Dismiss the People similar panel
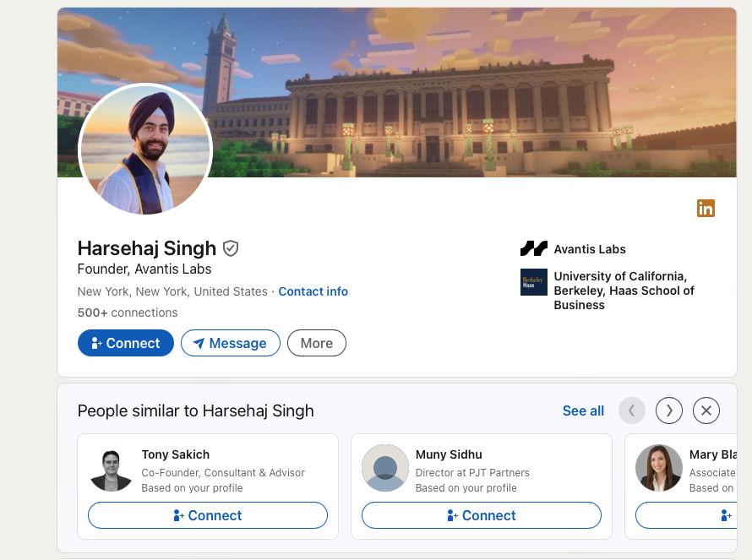The image size is (752, 560). [706, 410]
